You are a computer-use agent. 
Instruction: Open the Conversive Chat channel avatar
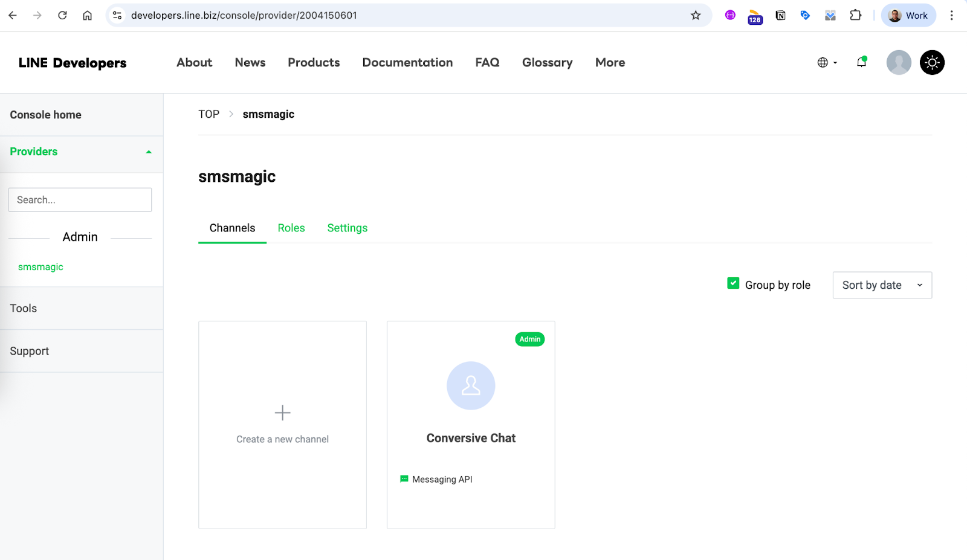point(471,385)
